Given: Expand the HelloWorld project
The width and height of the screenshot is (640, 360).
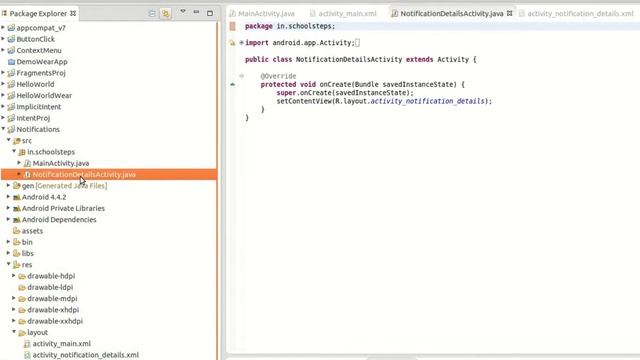Looking at the screenshot, I should 3,84.
